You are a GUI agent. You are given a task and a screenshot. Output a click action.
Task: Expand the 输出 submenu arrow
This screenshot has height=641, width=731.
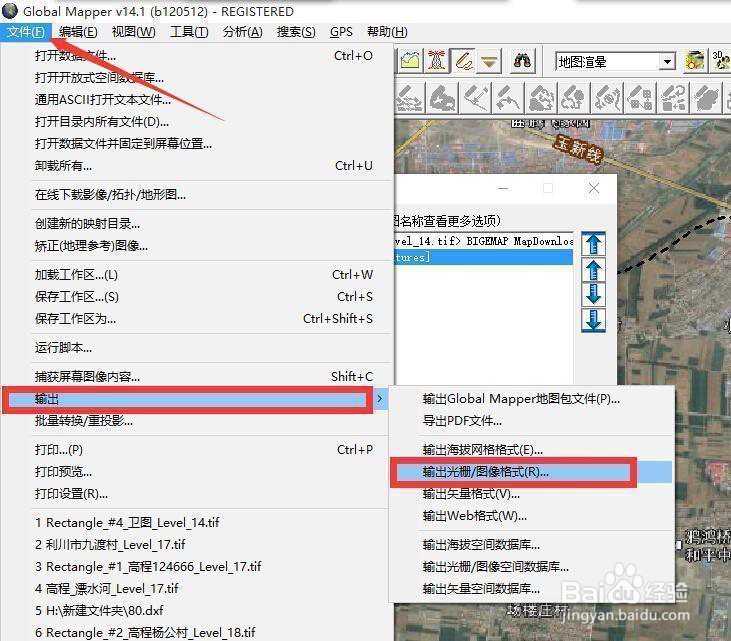(380, 399)
